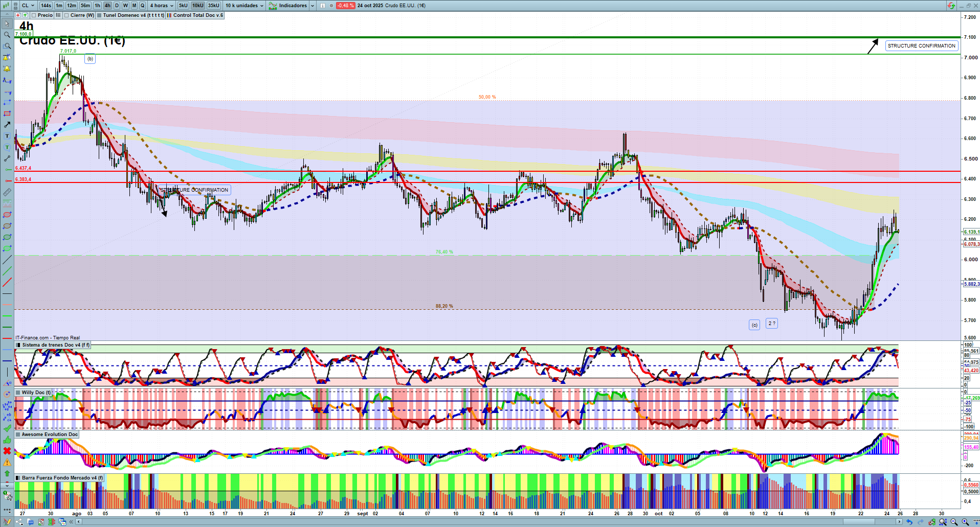980x527 pixels.
Task: Click the scrollbar right arrow
Action: pyautogui.click(x=899, y=522)
